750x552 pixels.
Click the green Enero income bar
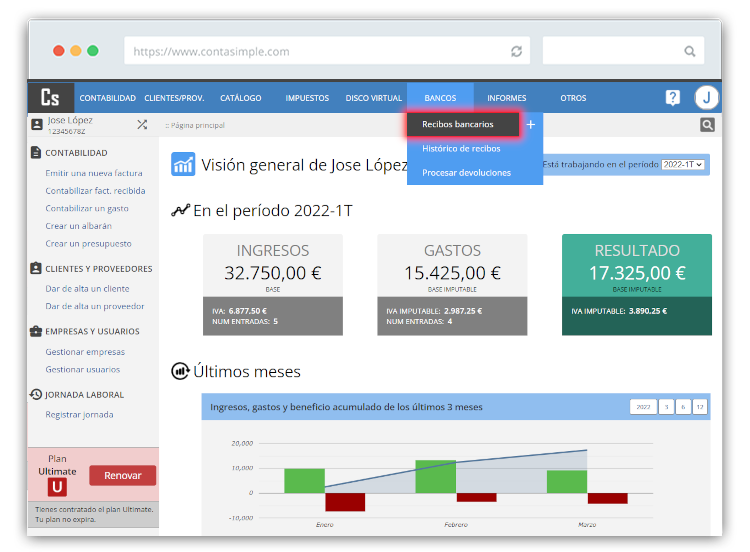pyautogui.click(x=304, y=481)
